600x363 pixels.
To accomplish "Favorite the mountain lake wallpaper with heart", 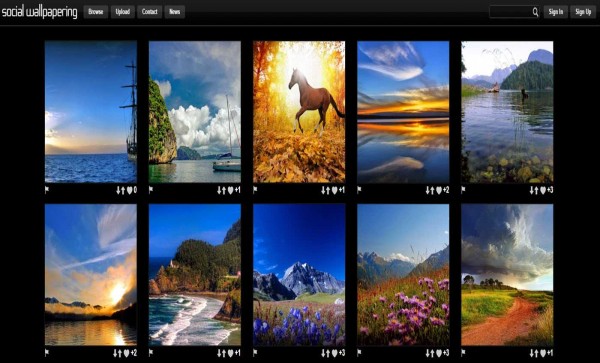I will pyautogui.click(x=543, y=190).
